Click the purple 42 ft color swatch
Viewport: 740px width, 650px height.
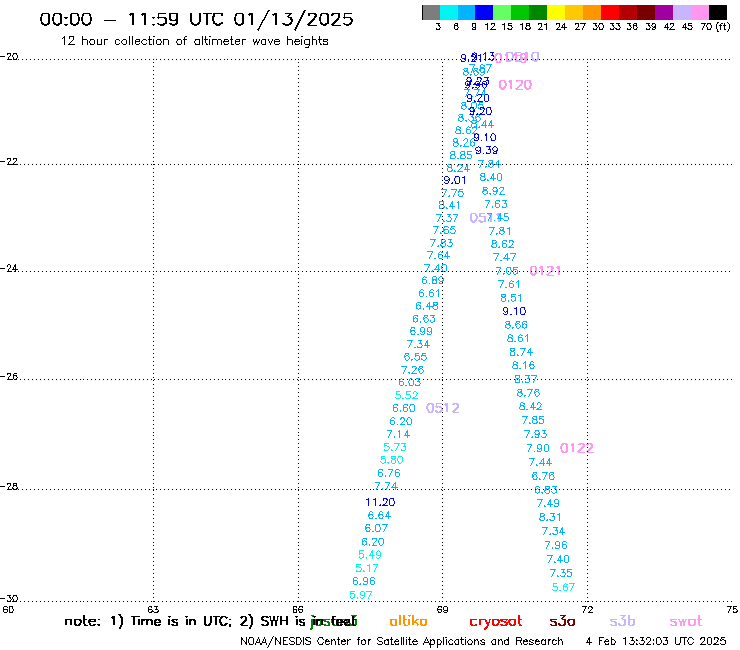point(664,12)
